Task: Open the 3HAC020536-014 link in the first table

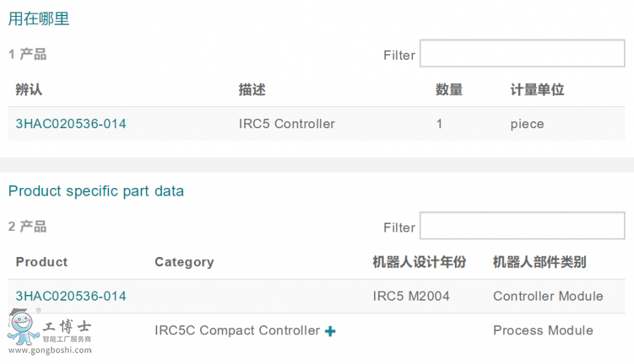Action: pyautogui.click(x=71, y=124)
